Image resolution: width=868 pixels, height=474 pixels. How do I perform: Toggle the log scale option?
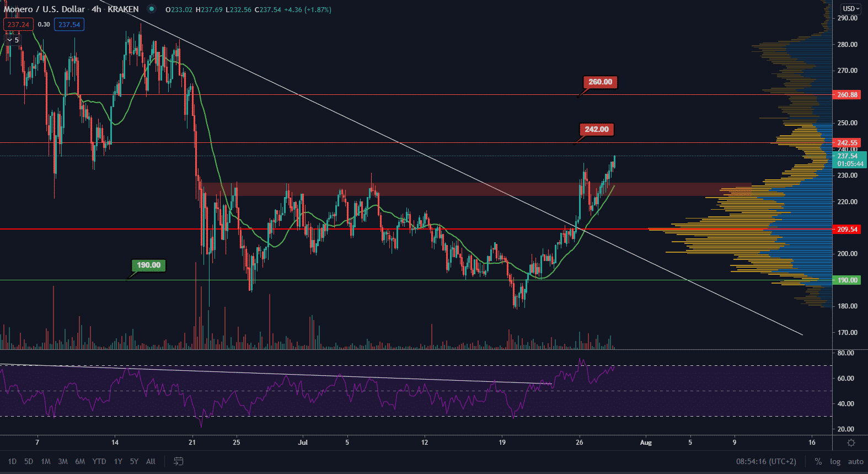pyautogui.click(x=835, y=461)
